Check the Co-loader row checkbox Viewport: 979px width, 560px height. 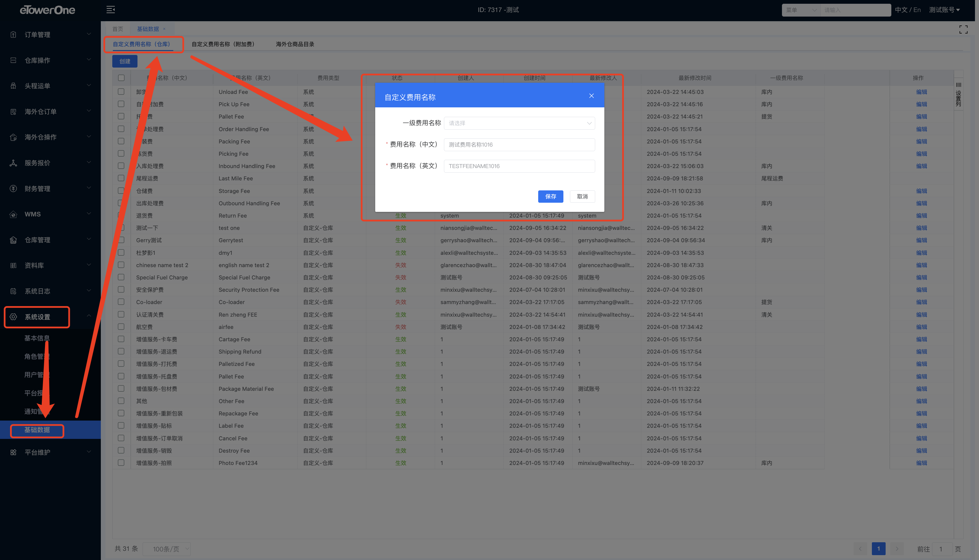pyautogui.click(x=121, y=302)
